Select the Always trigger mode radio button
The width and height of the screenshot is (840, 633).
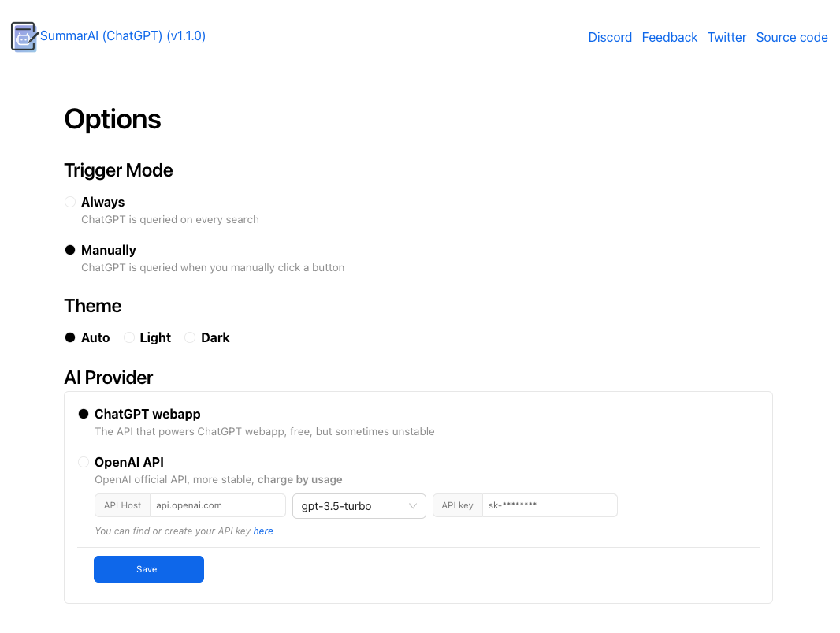(x=70, y=202)
